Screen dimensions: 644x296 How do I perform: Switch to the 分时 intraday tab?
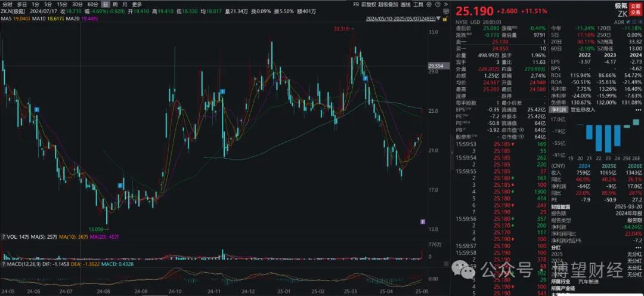point(7,4)
